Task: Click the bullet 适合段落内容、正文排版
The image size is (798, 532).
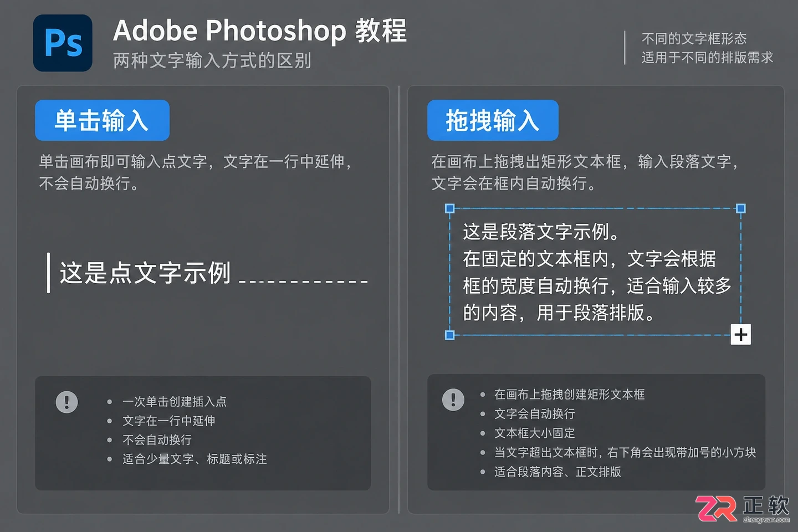Action: [557, 472]
